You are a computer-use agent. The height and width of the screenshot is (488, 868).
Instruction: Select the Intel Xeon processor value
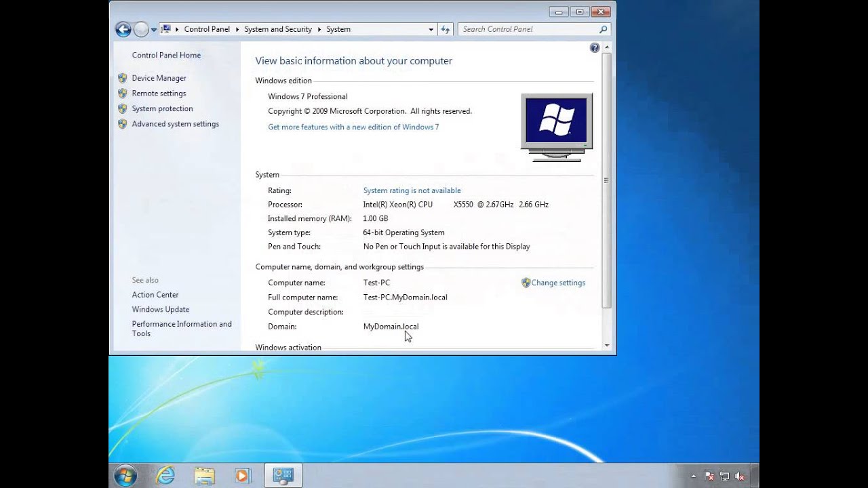(x=456, y=205)
